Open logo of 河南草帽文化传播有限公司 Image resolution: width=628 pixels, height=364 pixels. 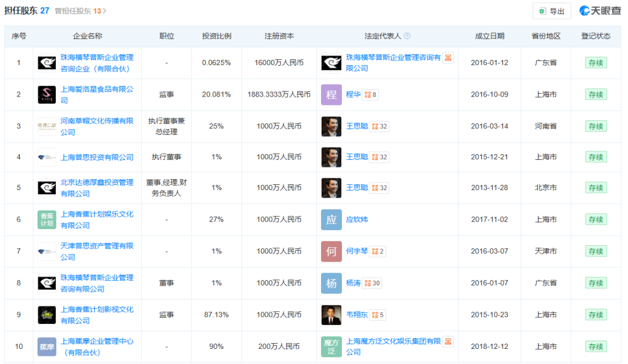[x=47, y=126]
